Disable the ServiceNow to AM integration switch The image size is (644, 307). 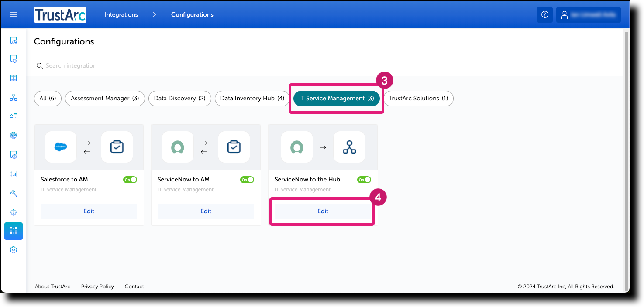pyautogui.click(x=247, y=179)
